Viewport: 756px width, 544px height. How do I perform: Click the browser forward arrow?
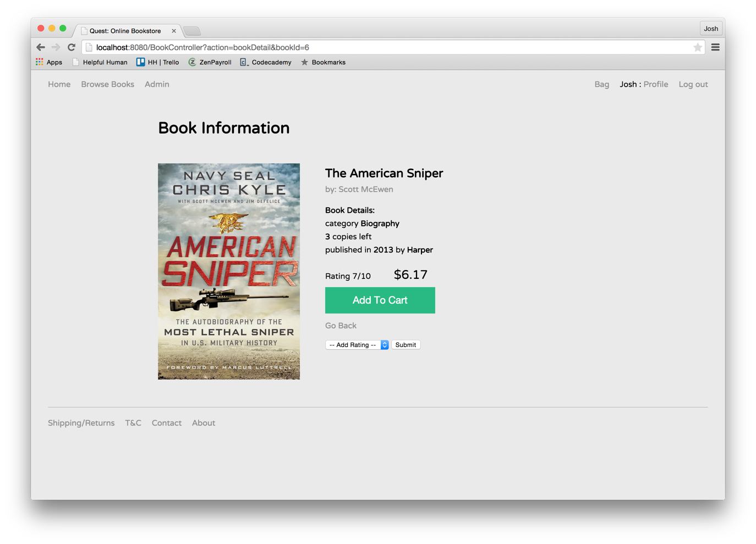tap(56, 47)
